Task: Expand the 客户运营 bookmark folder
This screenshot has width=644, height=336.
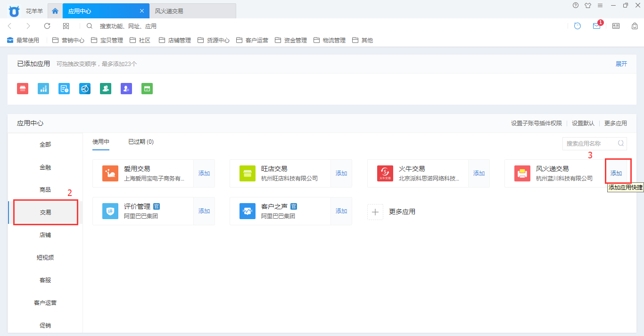Action: click(x=252, y=41)
